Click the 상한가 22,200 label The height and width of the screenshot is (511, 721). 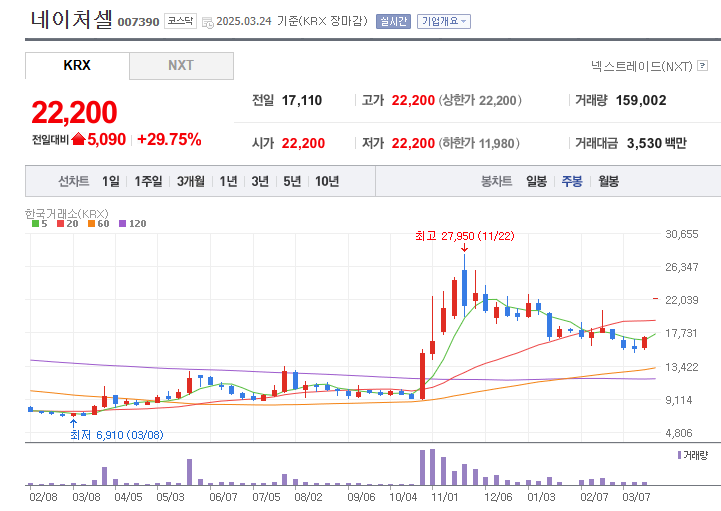tap(480, 100)
